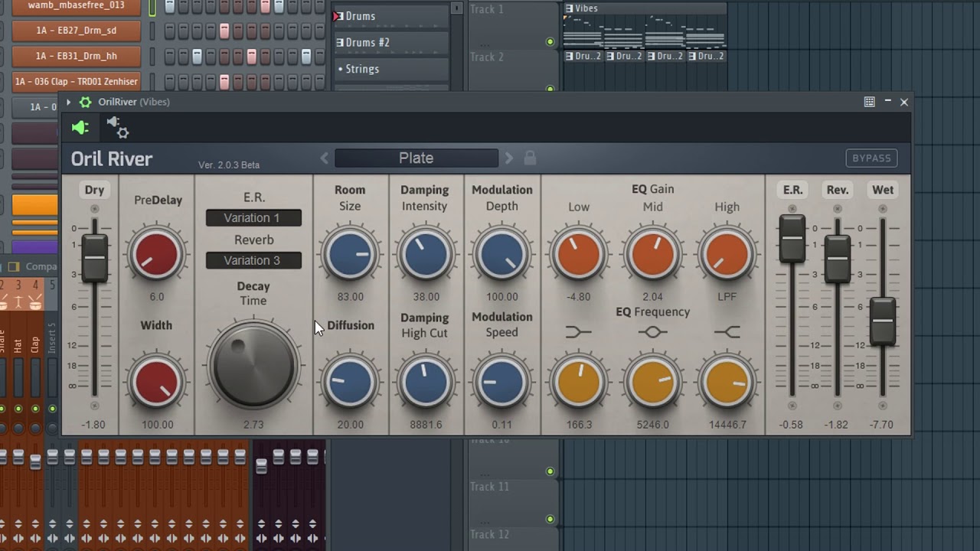The image size is (980, 551).
Task: Open the 1A - EB31_Drm_hh channel
Action: (77, 57)
